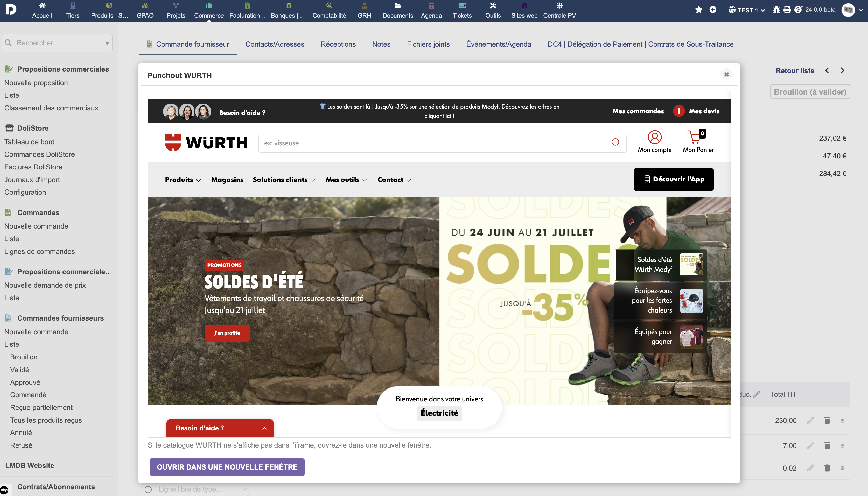Open the Documents module
Image resolution: width=868 pixels, height=496 pixels.
(x=398, y=11)
